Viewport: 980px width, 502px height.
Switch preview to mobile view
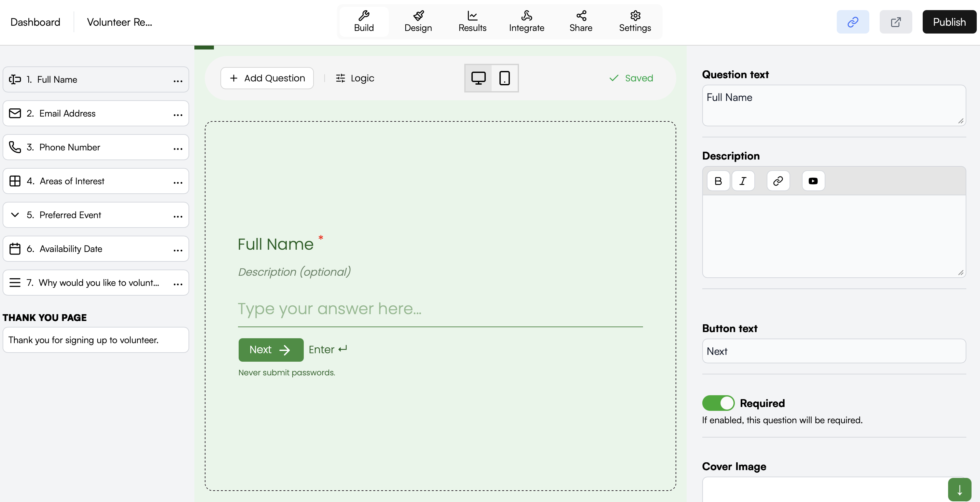click(504, 78)
